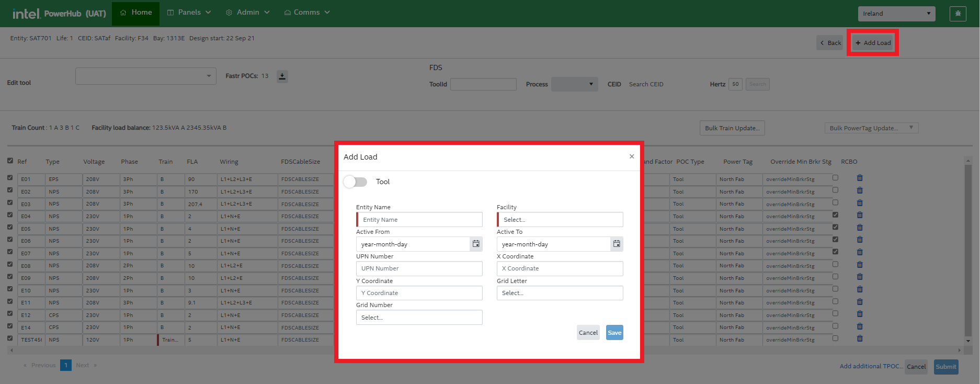Click the Entity Name input field

click(x=420, y=220)
